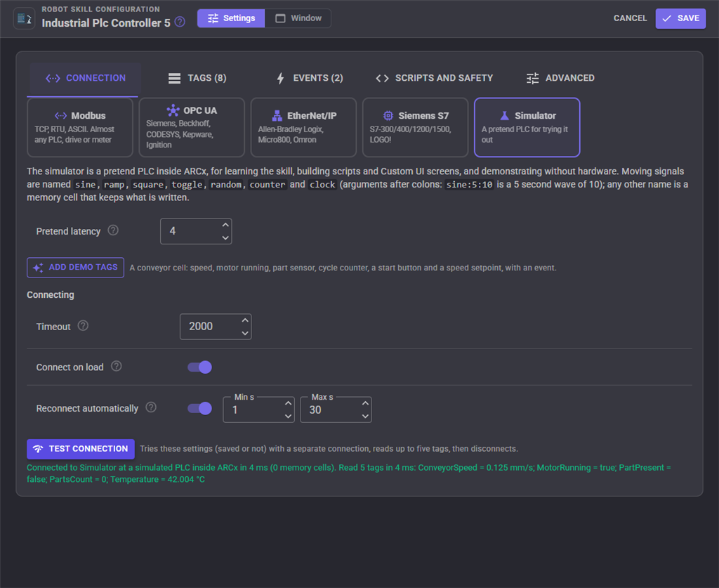The image size is (719, 588).
Task: Show help for Connect on load
Action: (x=117, y=366)
